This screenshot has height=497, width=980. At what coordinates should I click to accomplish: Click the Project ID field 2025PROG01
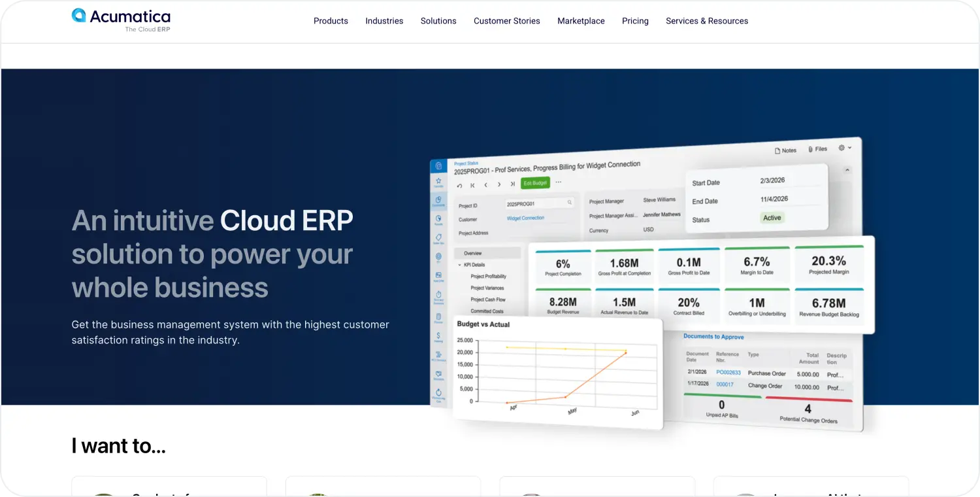coord(540,203)
